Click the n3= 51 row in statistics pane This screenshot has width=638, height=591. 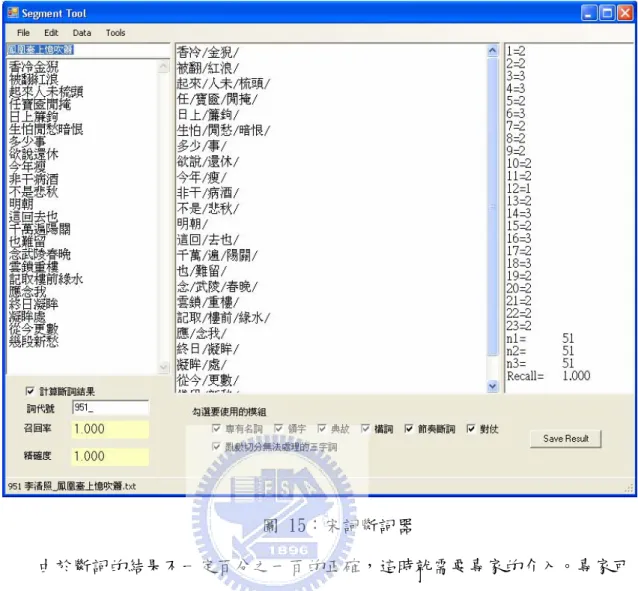pyautogui.click(x=540, y=363)
